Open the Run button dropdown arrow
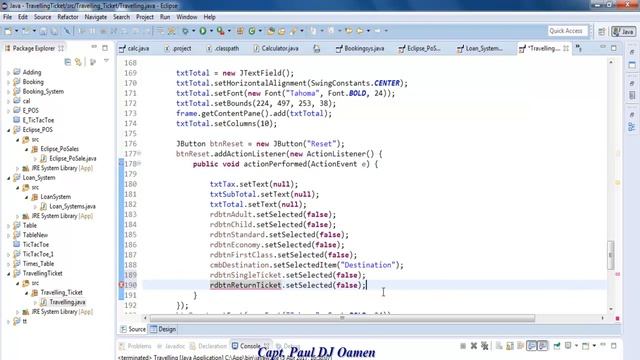 pyautogui.click(x=211, y=31)
